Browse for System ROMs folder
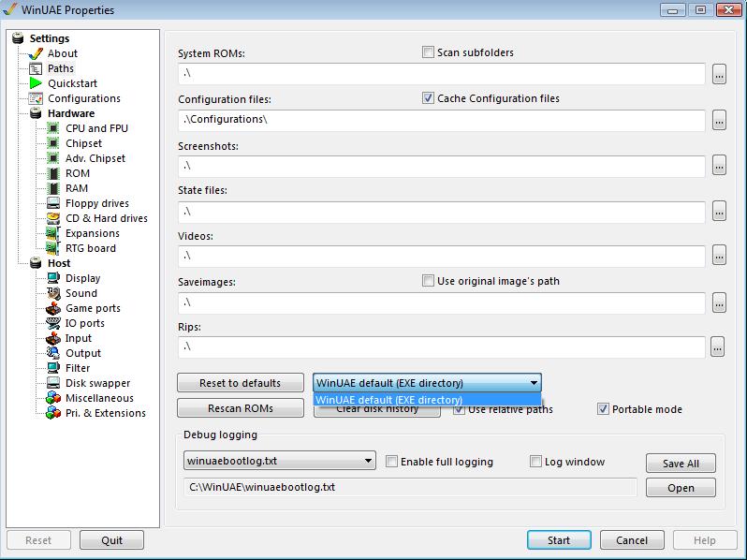 [719, 74]
